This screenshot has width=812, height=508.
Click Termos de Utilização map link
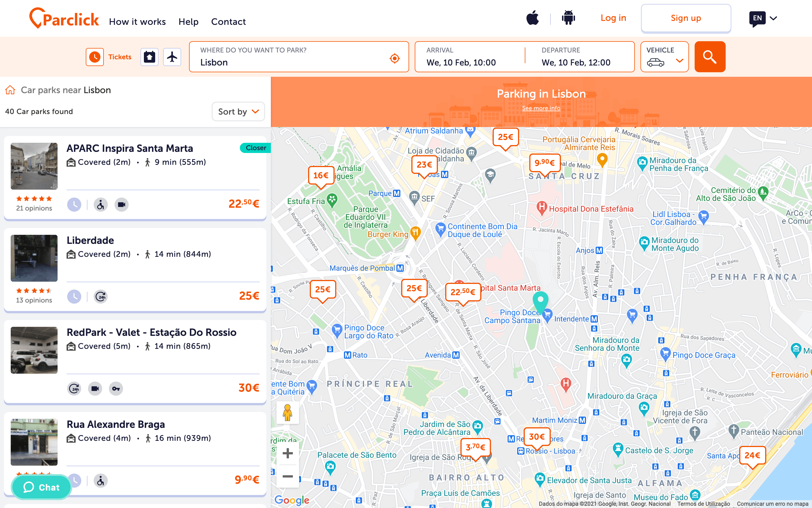pos(704,504)
